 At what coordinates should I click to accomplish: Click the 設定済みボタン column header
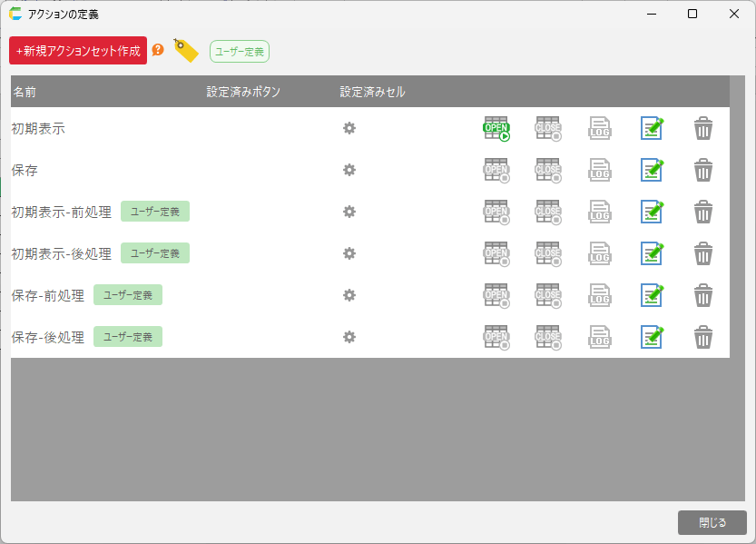(x=243, y=92)
